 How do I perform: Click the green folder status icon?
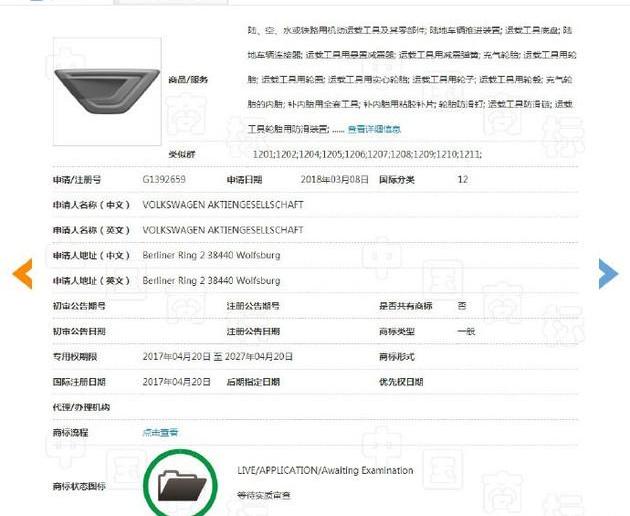click(180, 484)
